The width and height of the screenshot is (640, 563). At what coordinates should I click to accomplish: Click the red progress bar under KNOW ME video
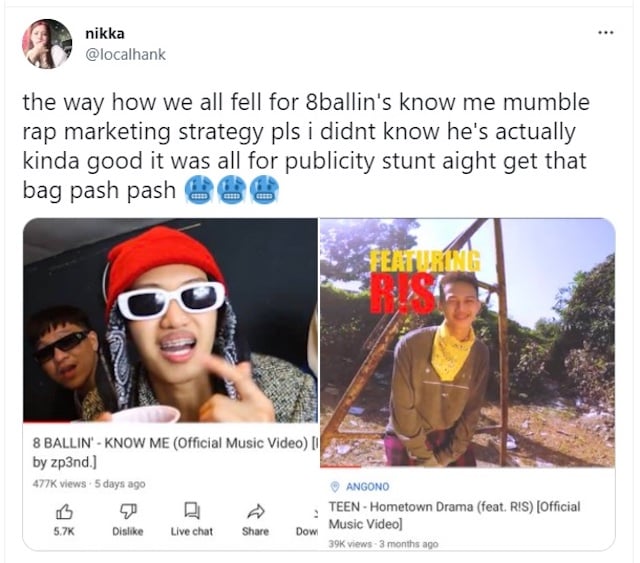click(x=170, y=422)
